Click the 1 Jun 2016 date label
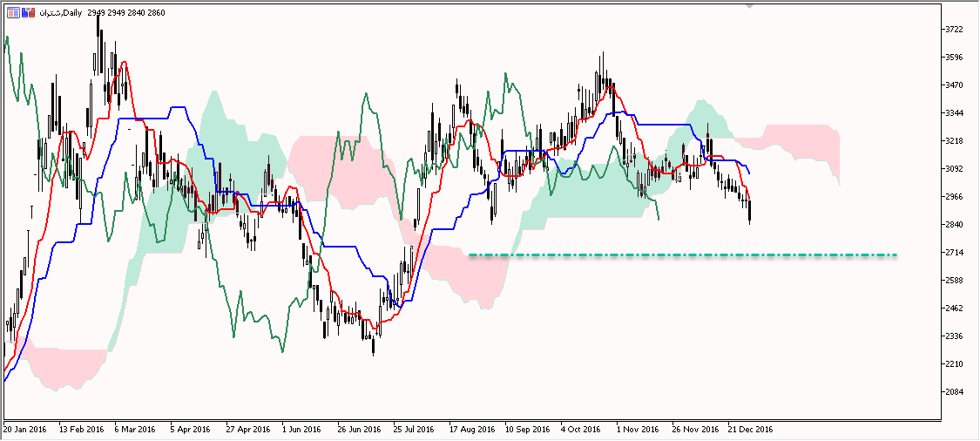The width and height of the screenshot is (980, 441). 302,430
